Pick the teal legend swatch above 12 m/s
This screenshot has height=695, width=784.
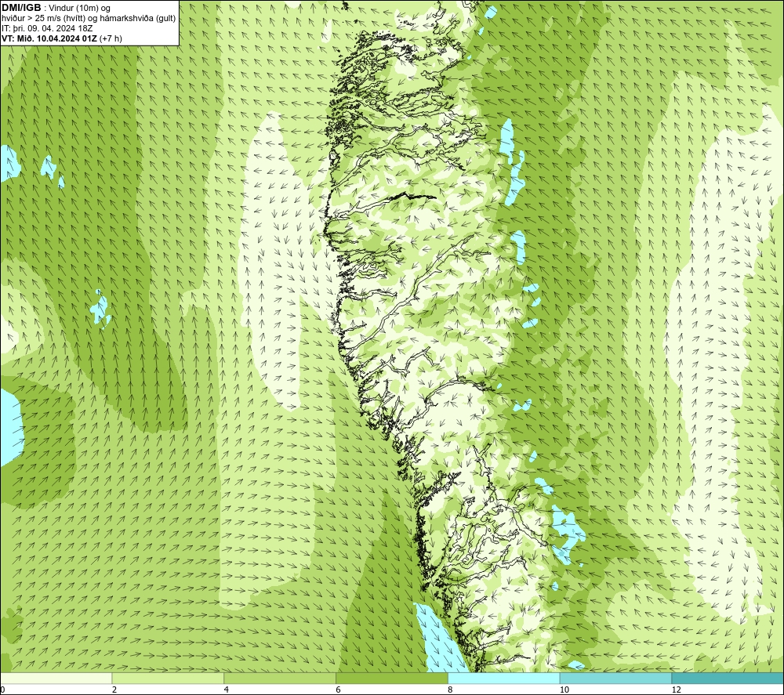[728, 679]
